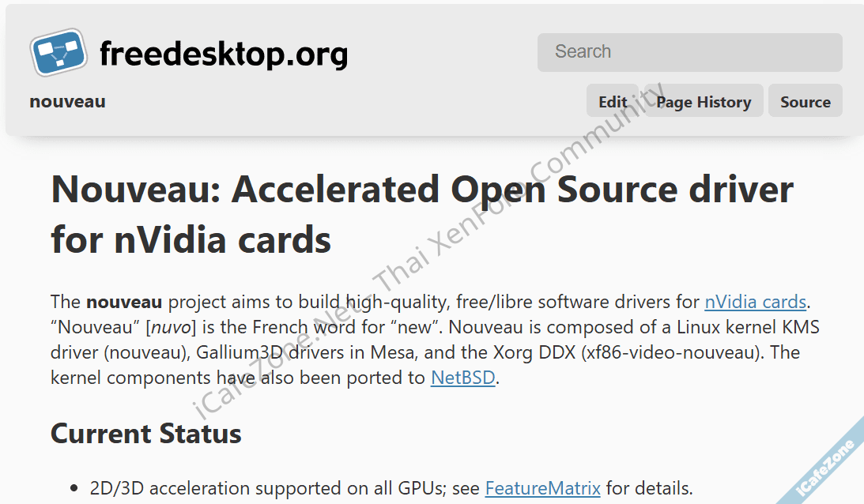This screenshot has height=504, width=864.
Task: Click the bullet marker before 2D/3D acceleration
Action: tap(74, 489)
